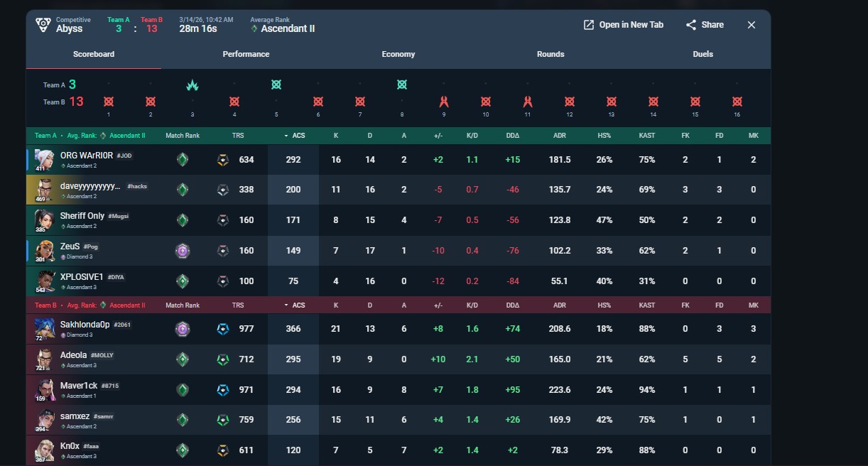The height and width of the screenshot is (466, 868).
Task: Sort Team B table by ACS
Action: tap(294, 305)
